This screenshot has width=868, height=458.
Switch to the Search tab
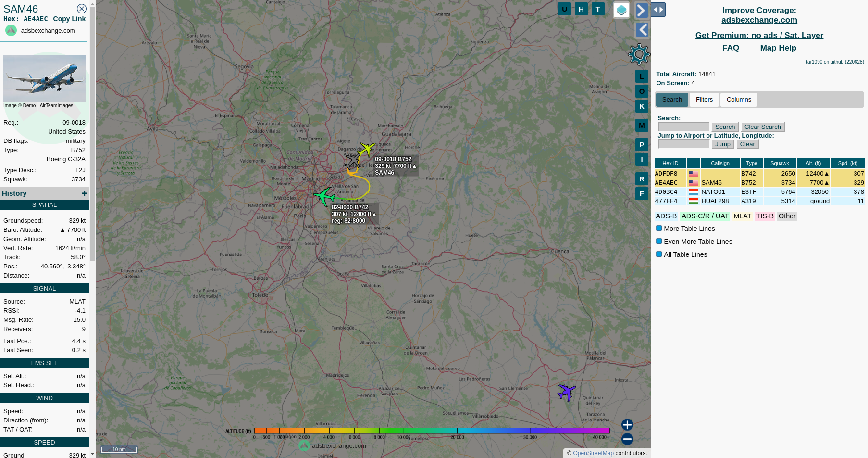672,100
